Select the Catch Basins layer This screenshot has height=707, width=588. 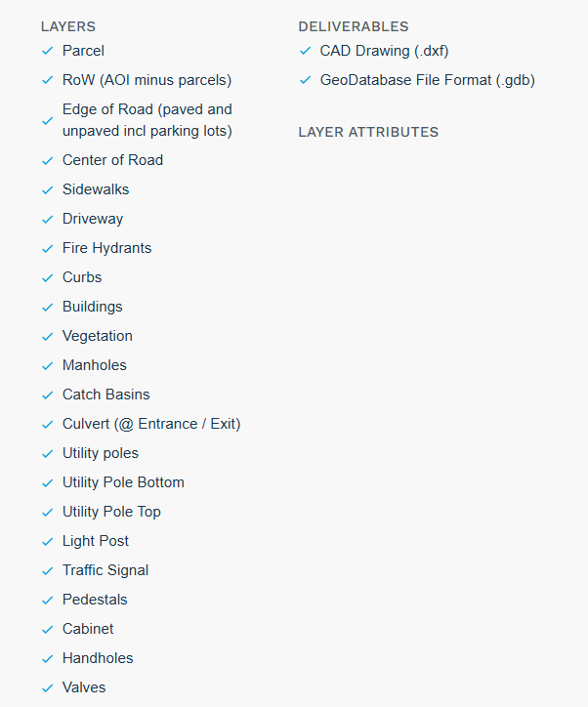105,395
